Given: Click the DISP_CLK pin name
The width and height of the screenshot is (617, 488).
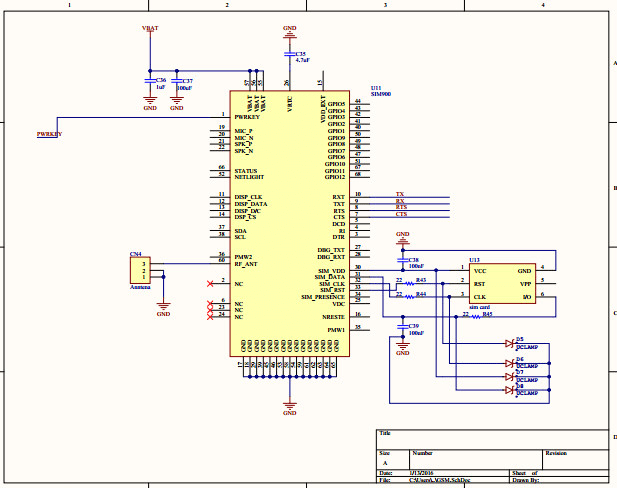Looking at the screenshot, I should tap(248, 197).
